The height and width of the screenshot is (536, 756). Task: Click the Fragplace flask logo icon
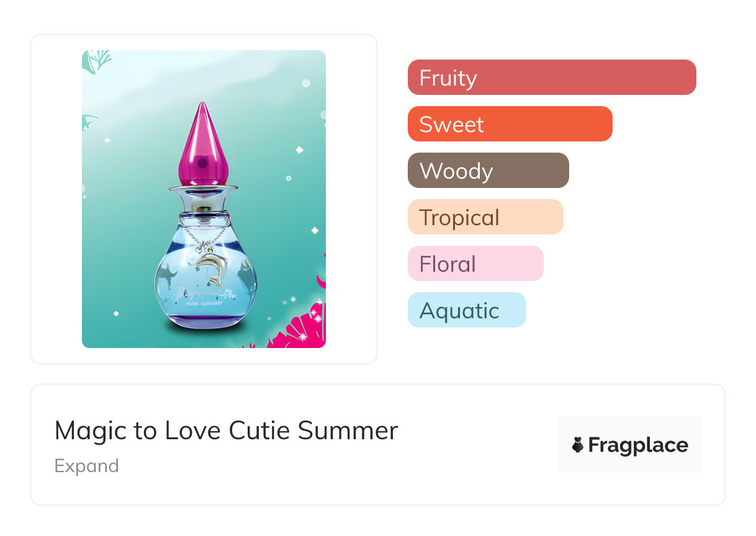click(x=578, y=445)
